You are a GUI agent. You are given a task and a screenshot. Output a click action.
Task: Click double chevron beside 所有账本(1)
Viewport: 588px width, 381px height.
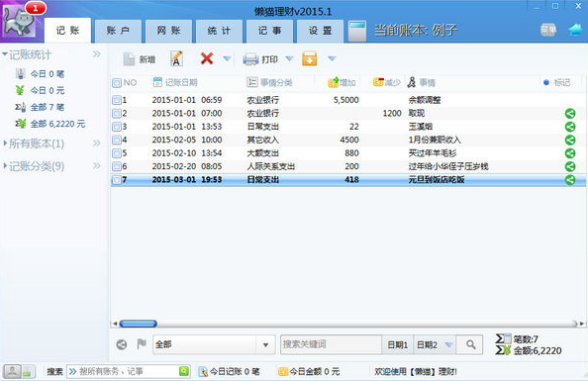[97, 143]
